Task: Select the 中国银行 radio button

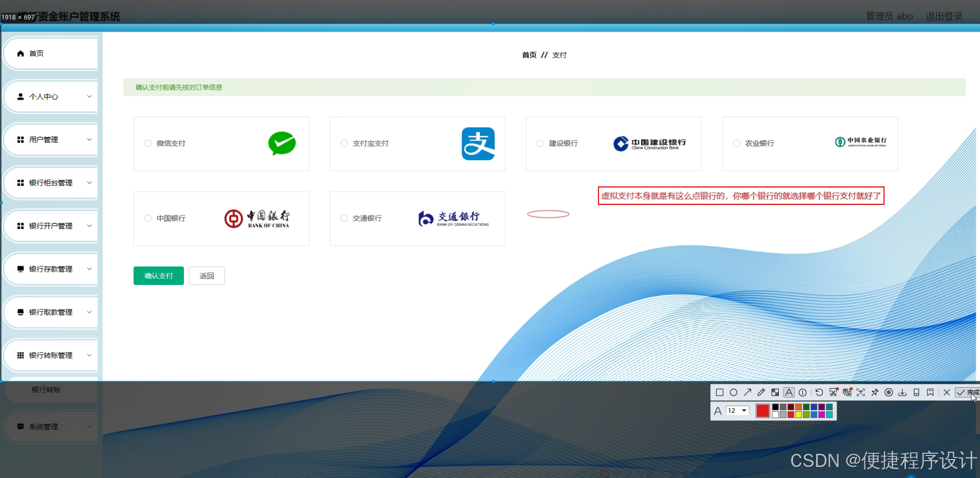Action: 148,219
